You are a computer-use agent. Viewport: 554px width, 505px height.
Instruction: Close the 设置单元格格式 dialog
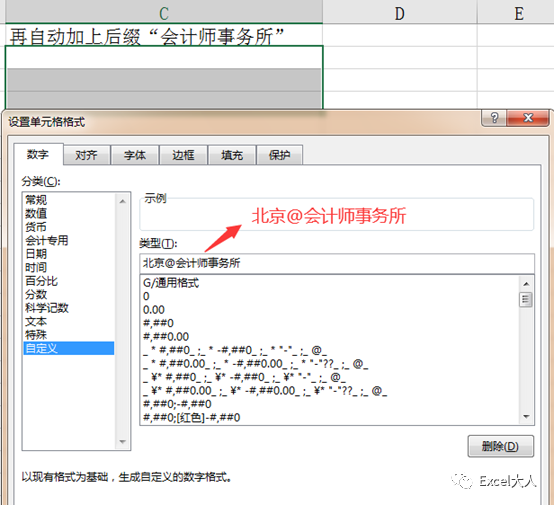tap(528, 118)
